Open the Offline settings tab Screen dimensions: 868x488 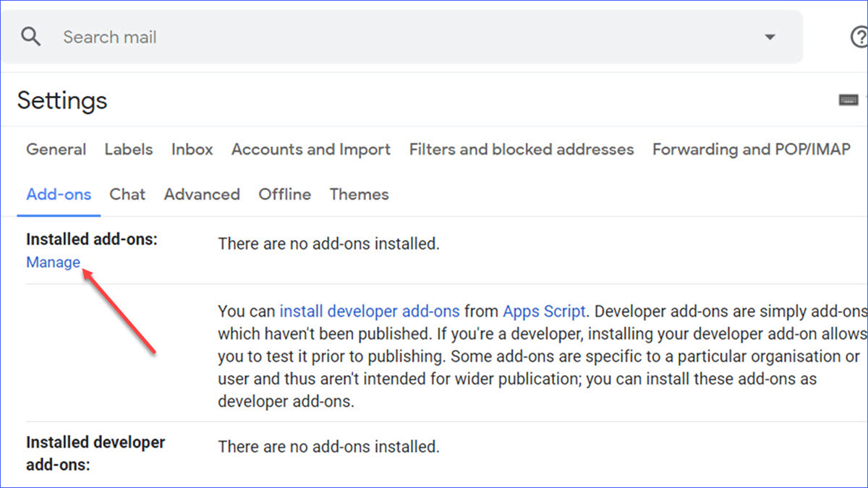click(284, 194)
